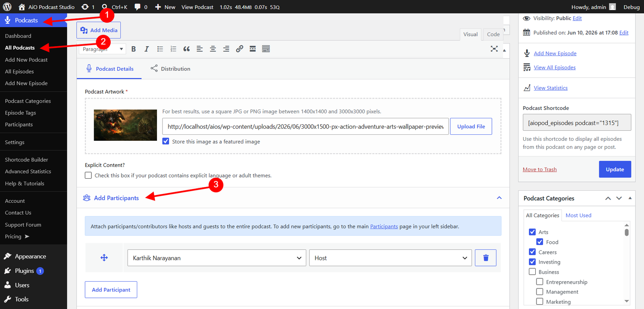The width and height of the screenshot is (644, 309).
Task: Click the Add Media button
Action: click(99, 30)
